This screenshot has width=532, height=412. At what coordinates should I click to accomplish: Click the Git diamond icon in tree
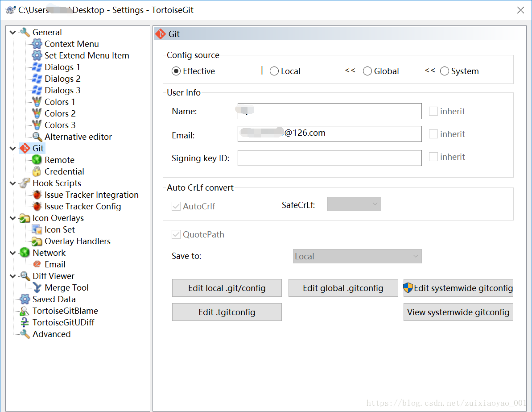click(x=25, y=149)
